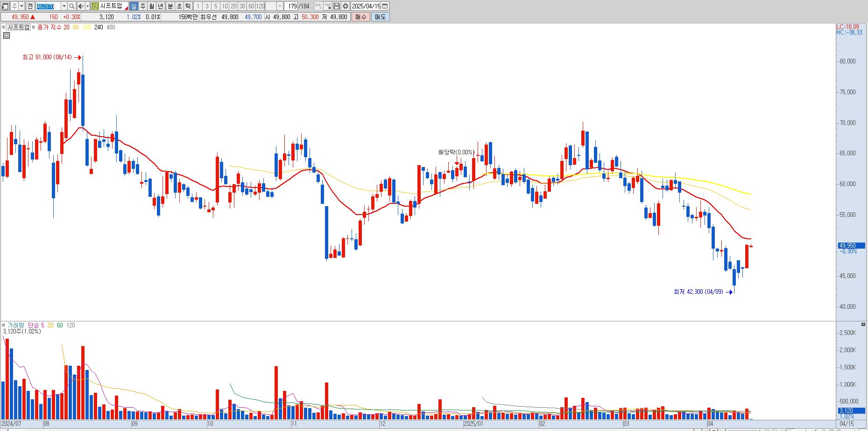The width and height of the screenshot is (868, 431).
Task: Open the stock code history dropdown arrow
Action: (x=64, y=6)
